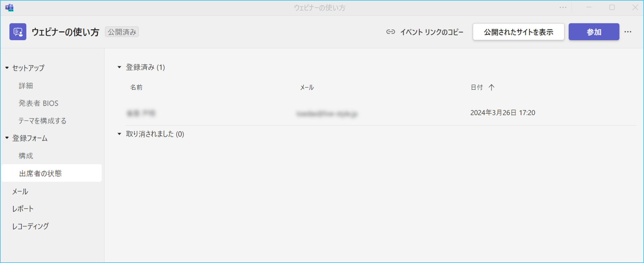Open 発表者 BIOS settings

[38, 103]
